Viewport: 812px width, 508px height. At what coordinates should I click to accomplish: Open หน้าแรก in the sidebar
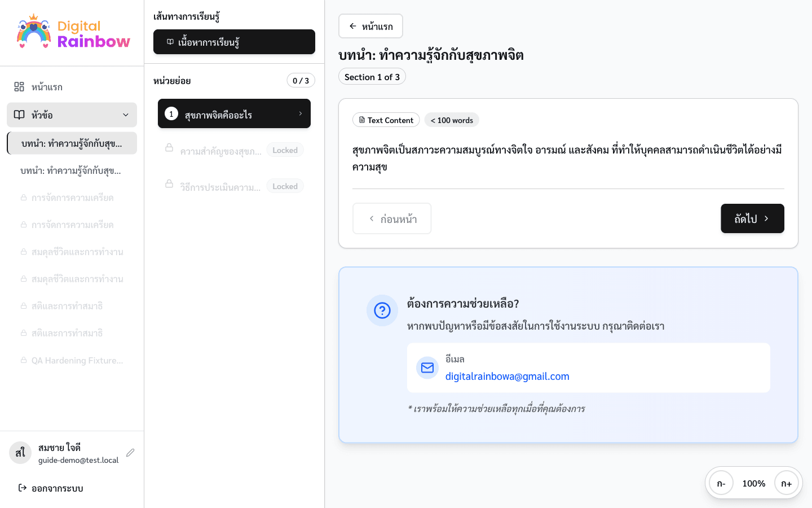pos(72,87)
